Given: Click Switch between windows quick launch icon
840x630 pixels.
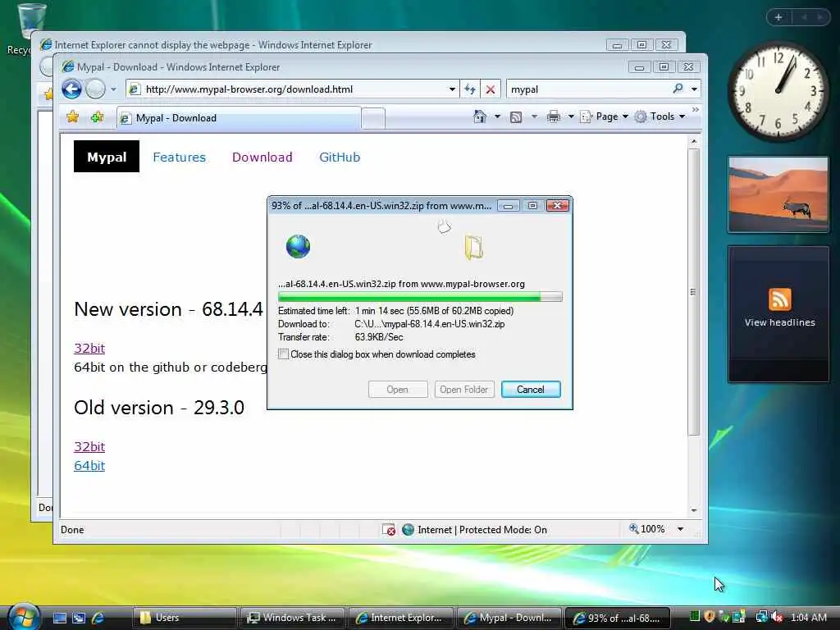Looking at the screenshot, I should pos(79,618).
